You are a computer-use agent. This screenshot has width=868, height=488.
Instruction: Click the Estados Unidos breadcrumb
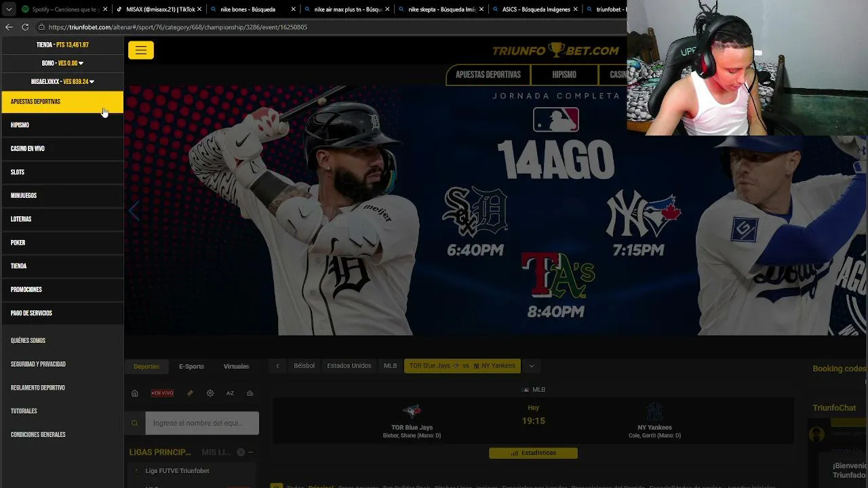(349, 366)
